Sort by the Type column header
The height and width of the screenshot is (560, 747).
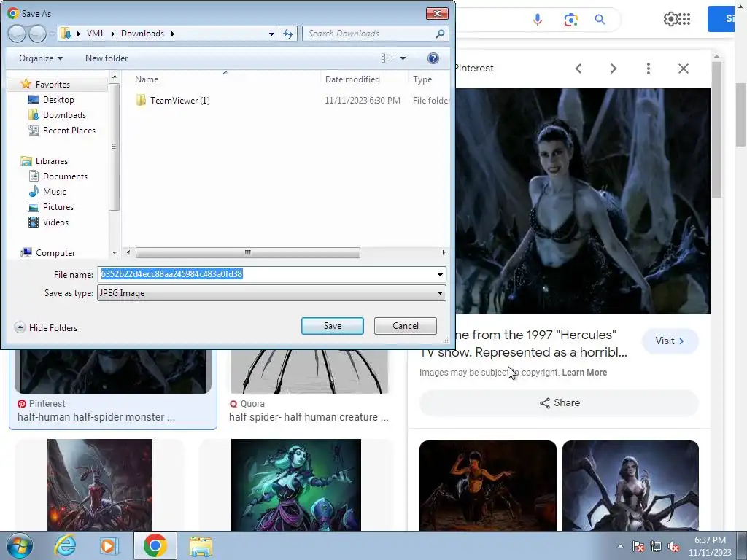click(422, 79)
